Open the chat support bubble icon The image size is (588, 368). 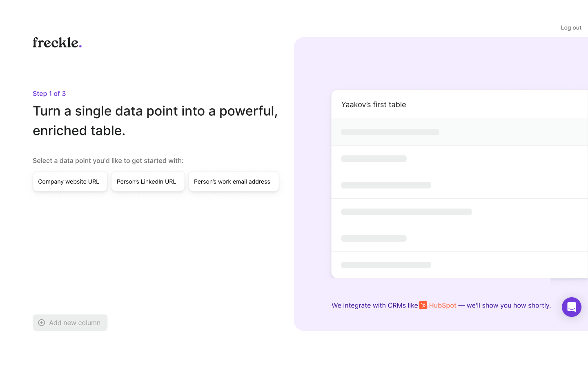pyautogui.click(x=571, y=307)
